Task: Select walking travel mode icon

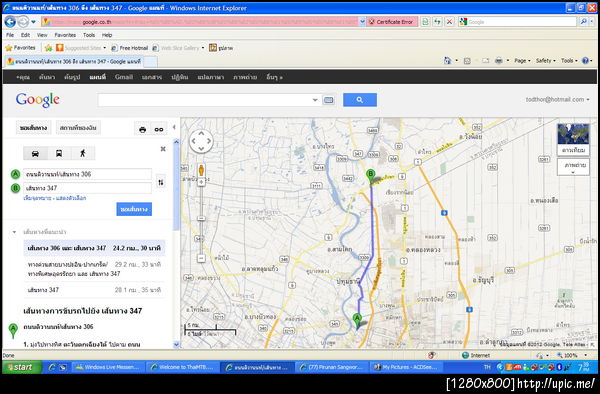Action: coord(83,153)
